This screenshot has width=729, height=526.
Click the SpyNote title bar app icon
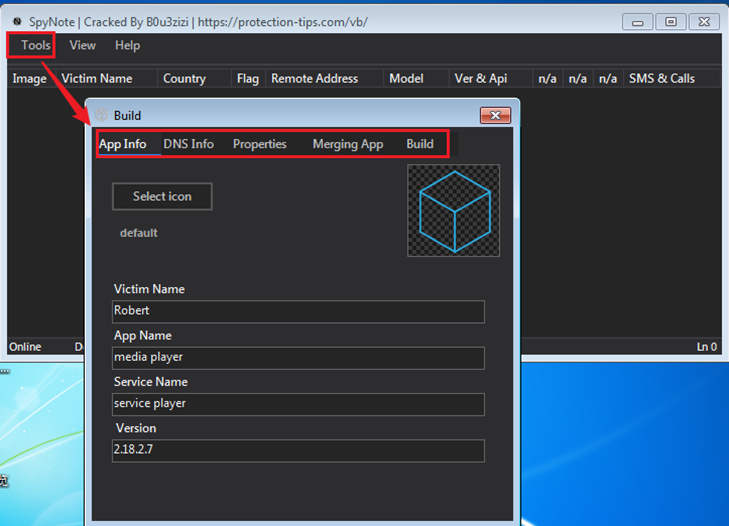point(17,21)
